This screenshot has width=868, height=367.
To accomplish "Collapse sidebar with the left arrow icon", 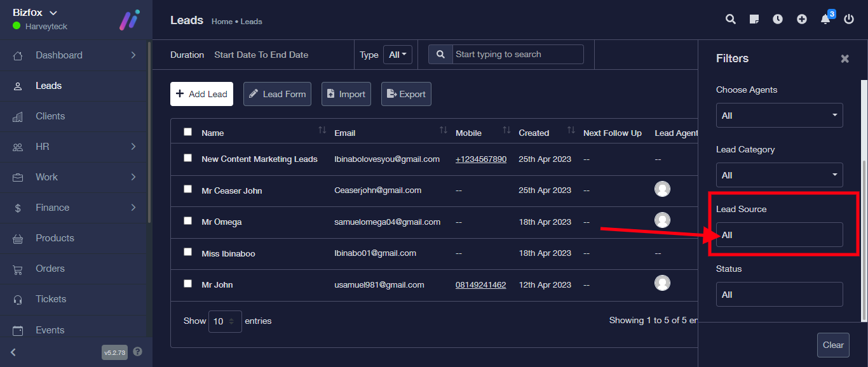I will click(x=13, y=352).
